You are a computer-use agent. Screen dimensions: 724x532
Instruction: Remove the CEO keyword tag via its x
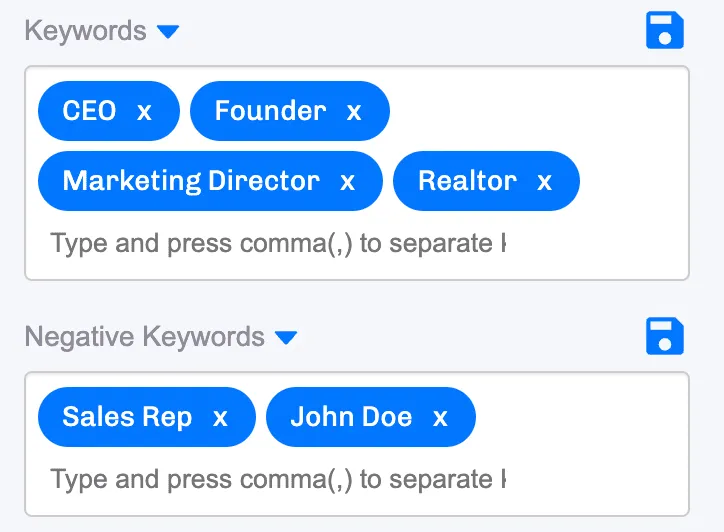tap(145, 111)
